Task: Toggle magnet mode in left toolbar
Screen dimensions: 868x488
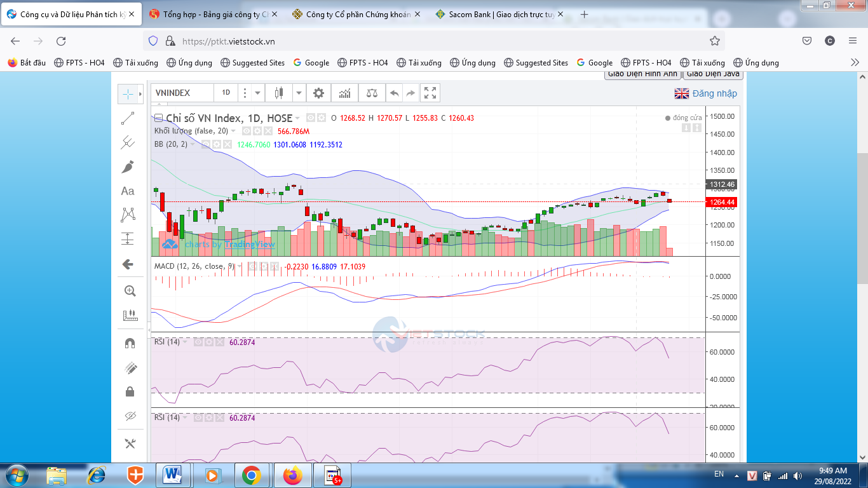Action: pos(130,343)
